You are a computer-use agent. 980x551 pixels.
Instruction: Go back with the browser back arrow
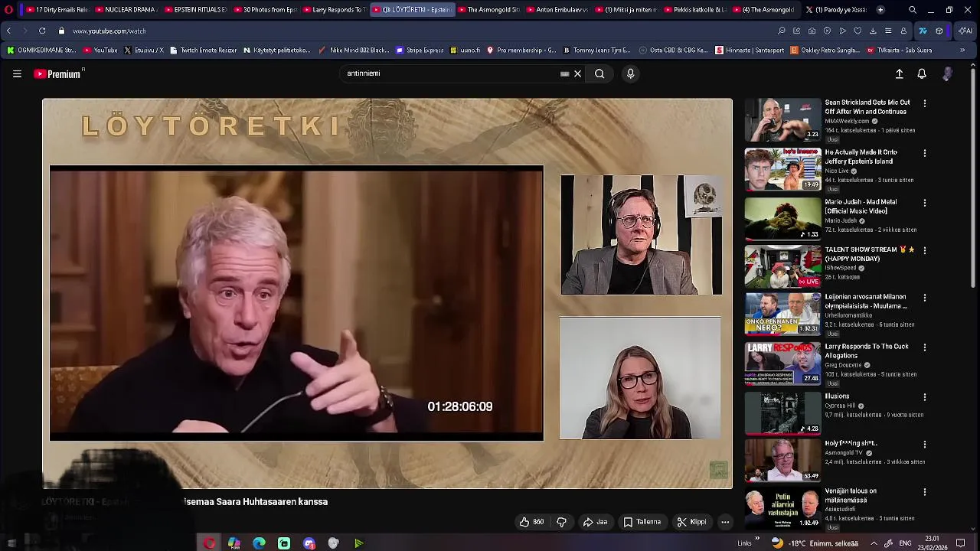(8, 31)
